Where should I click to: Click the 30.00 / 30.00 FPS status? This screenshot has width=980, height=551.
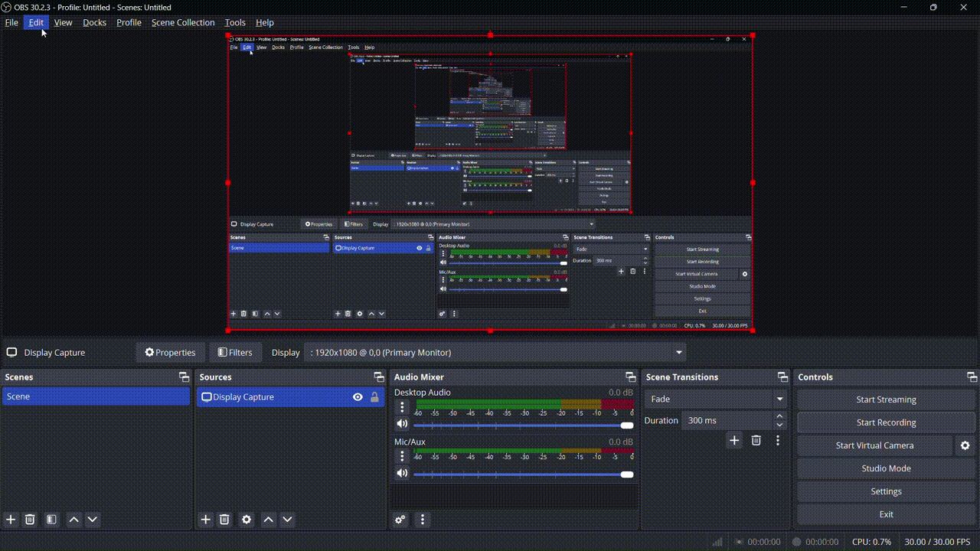point(939,542)
